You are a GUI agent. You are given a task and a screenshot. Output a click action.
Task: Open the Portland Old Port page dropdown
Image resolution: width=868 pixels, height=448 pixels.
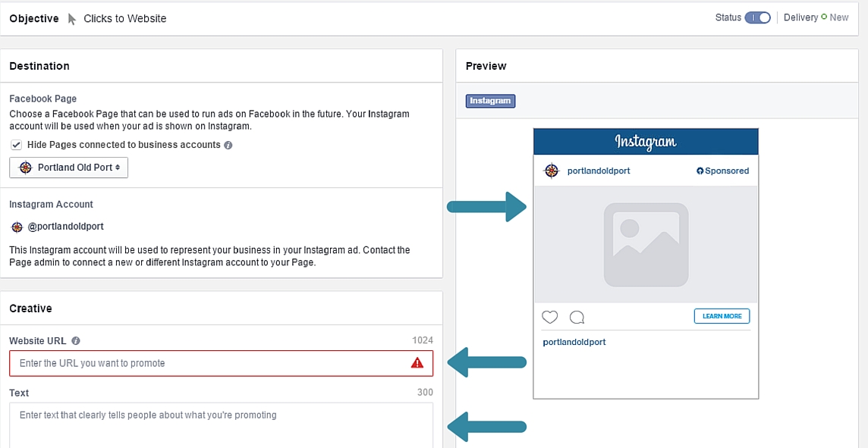68,168
